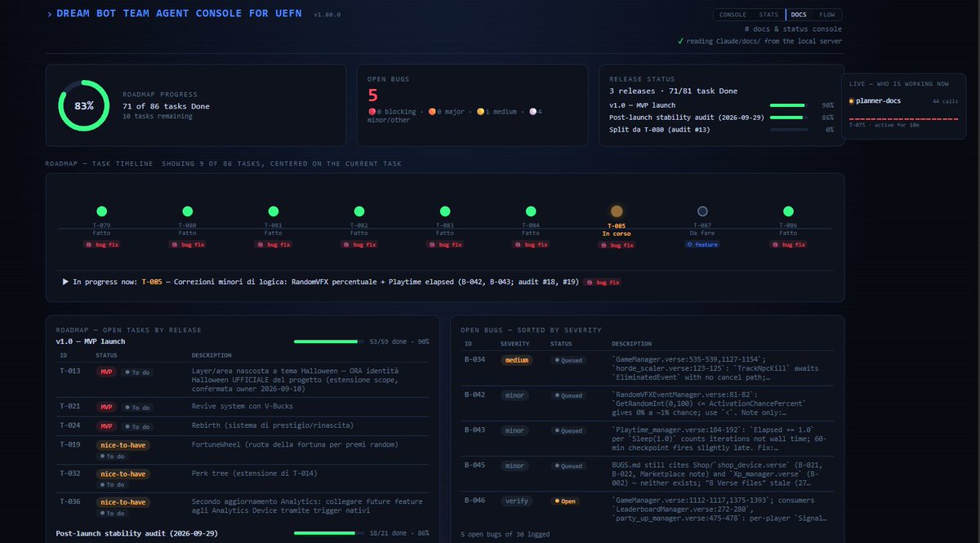Click the minor severity badge on B-042
Image resolution: width=980 pixels, height=543 pixels.
click(514, 394)
